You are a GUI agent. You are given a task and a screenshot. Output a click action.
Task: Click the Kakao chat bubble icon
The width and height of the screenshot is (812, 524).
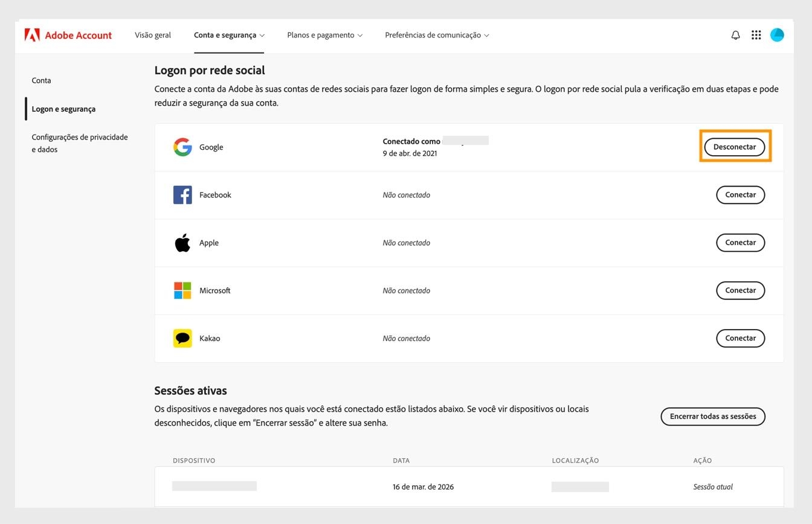(x=182, y=338)
